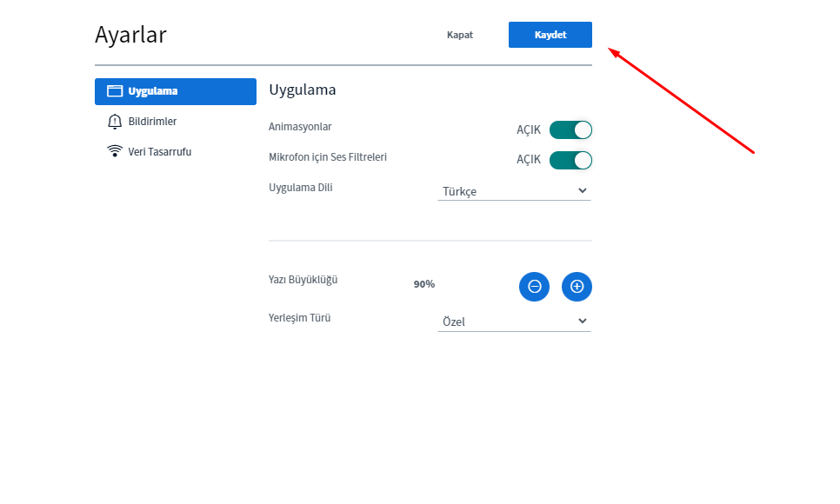Click the Bildirimler bell icon
This screenshot has height=504, width=840.
[115, 122]
